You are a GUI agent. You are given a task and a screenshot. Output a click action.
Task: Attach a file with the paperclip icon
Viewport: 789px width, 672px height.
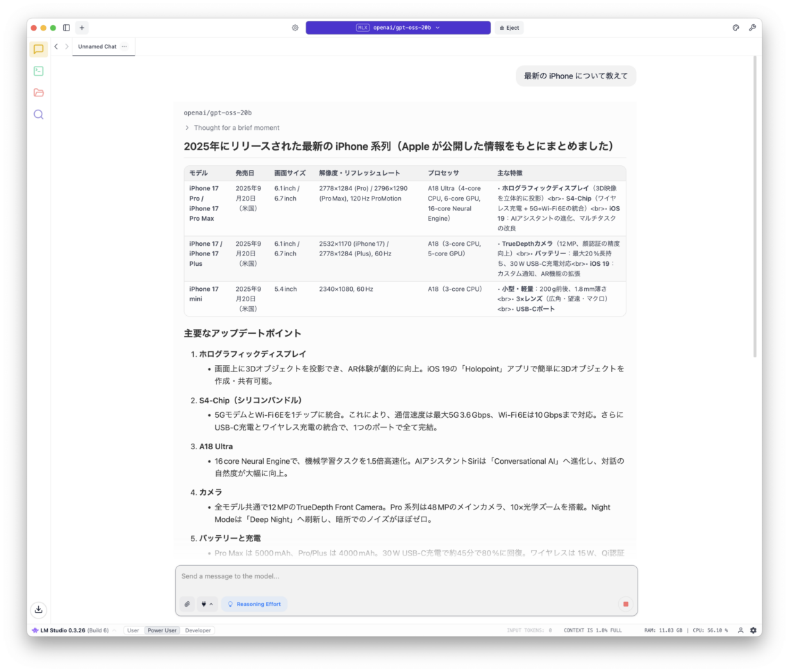pos(188,604)
